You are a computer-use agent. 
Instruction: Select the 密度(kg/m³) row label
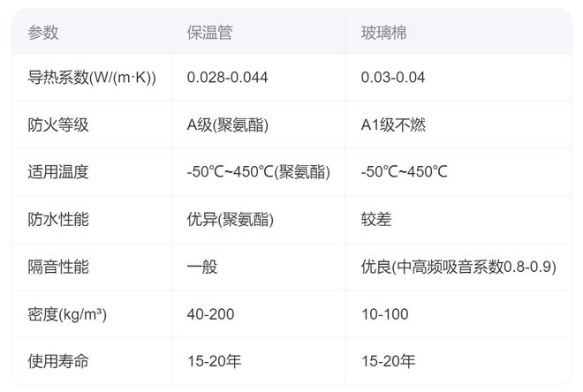[x=73, y=313]
